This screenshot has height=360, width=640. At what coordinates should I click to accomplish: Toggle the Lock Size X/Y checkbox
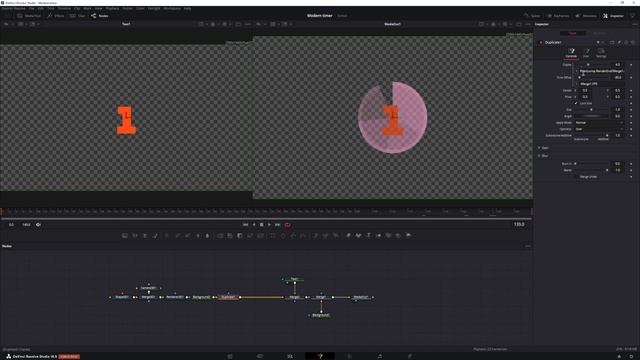[x=576, y=103]
